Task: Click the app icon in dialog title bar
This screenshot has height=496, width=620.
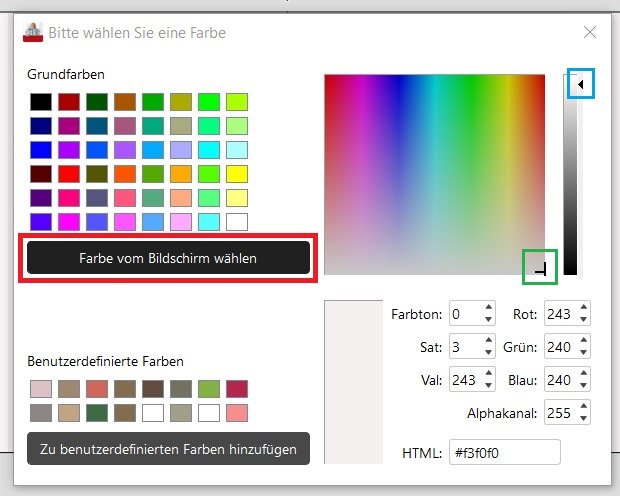Action: point(33,32)
